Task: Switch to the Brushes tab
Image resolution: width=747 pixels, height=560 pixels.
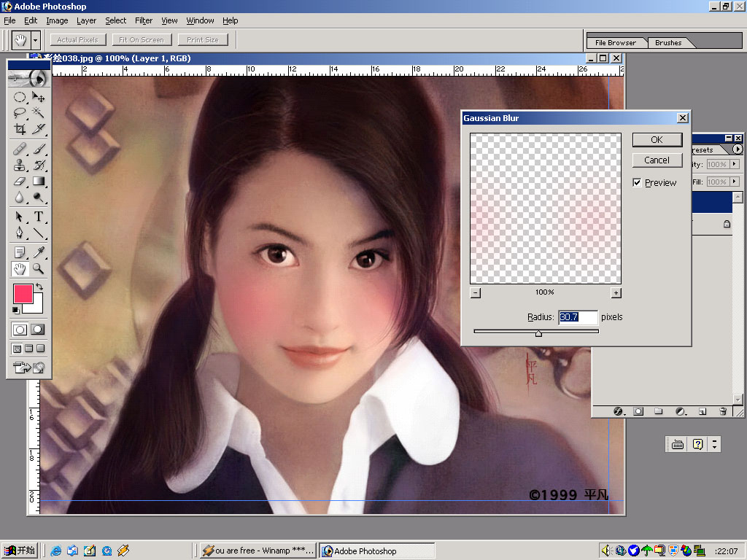Action: [668, 43]
